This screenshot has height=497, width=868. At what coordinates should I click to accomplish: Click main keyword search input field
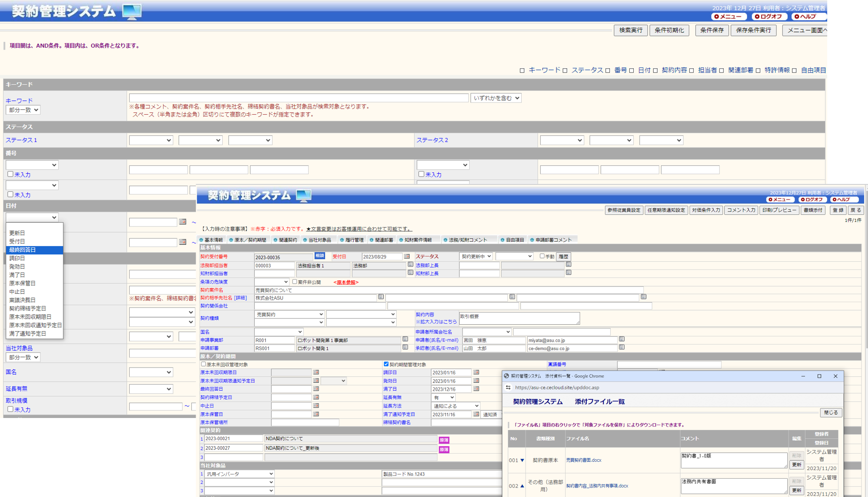pos(299,98)
